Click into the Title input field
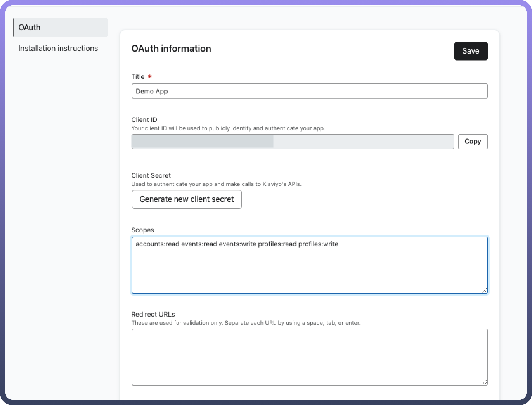 coord(309,91)
